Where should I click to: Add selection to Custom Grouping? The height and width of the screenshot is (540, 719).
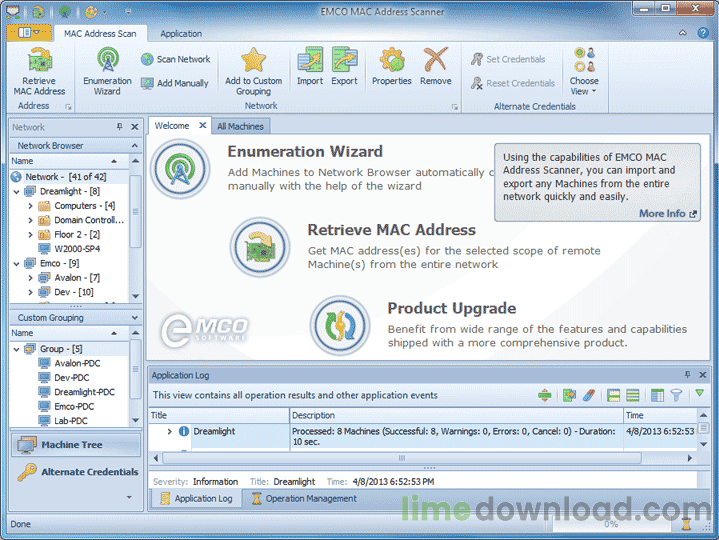pyautogui.click(x=254, y=72)
